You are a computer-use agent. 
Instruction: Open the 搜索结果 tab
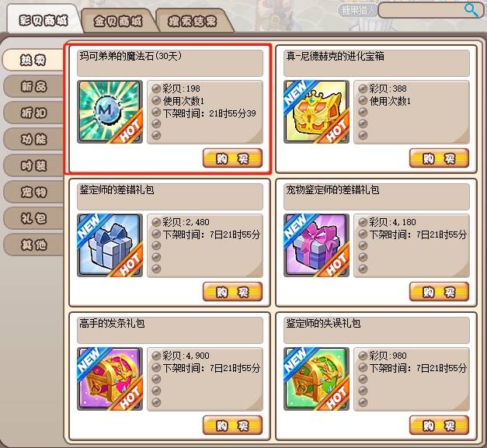193,21
